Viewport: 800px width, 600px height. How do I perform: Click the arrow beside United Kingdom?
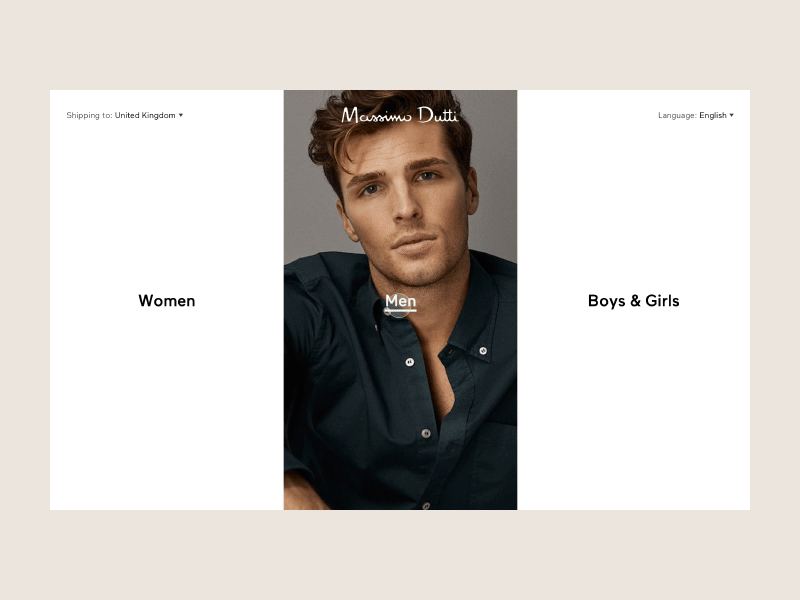(181, 115)
